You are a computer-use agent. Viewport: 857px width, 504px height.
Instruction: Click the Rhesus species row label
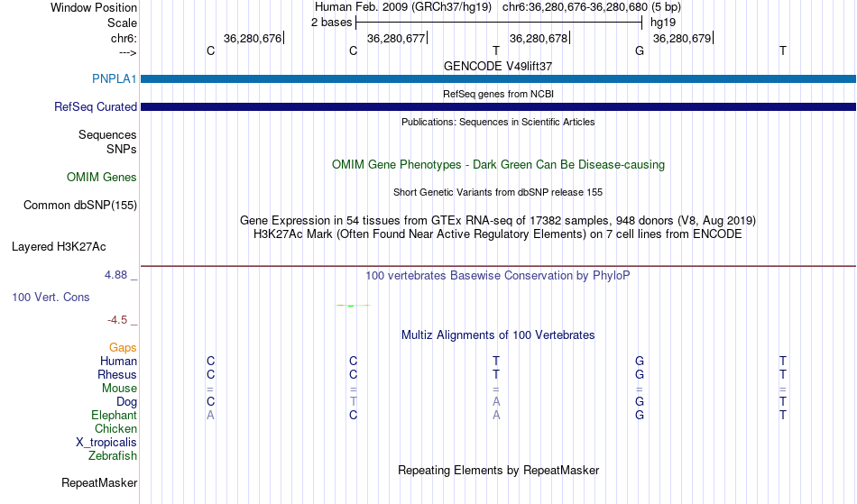pos(117,374)
